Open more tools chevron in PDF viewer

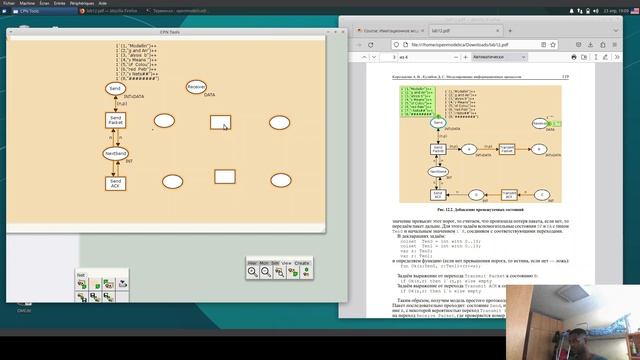617,57
